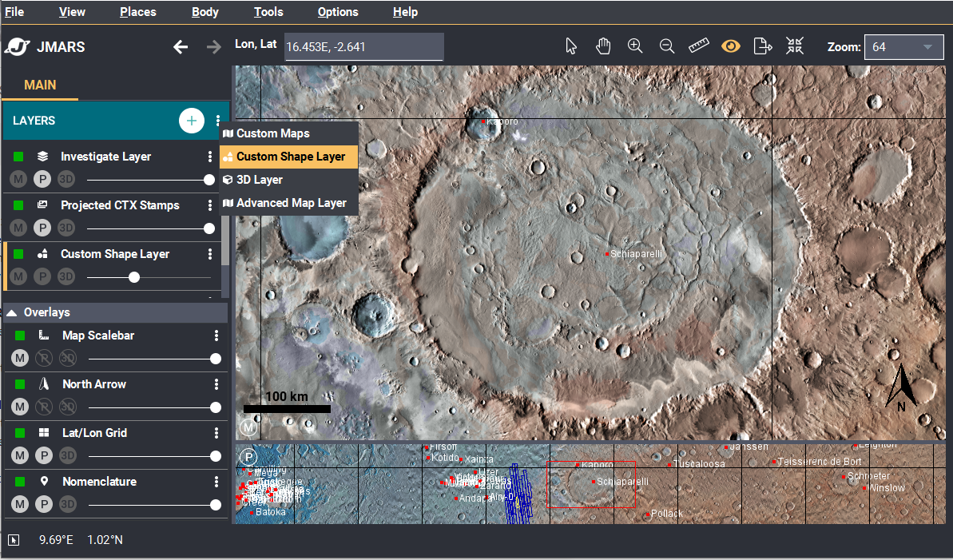This screenshot has width=953, height=560.
Task: Open the Tools menu
Action: point(268,11)
